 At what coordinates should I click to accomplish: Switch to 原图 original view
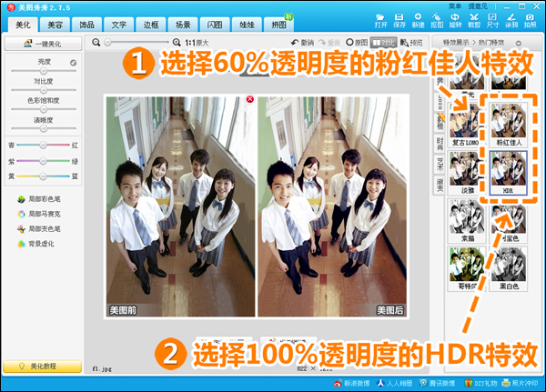[357, 43]
